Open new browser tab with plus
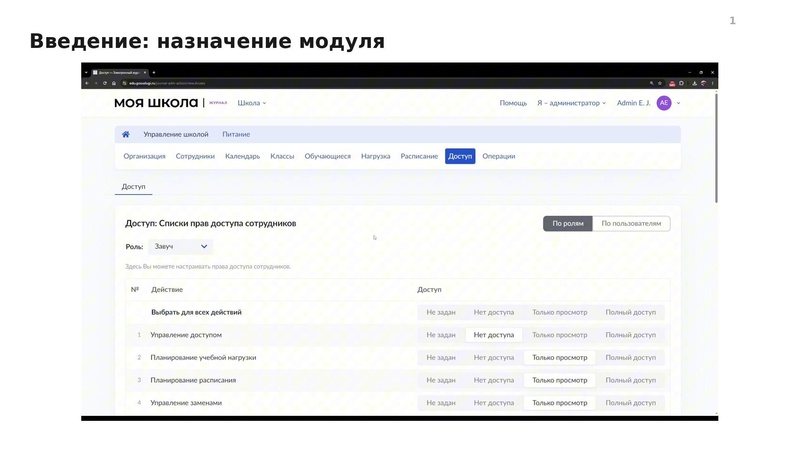This screenshot has width=800, height=450. [154, 72]
